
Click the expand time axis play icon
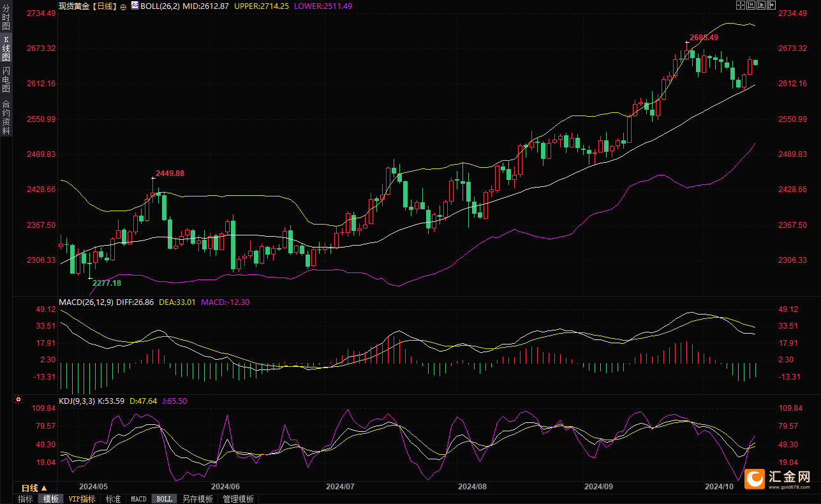761,5
